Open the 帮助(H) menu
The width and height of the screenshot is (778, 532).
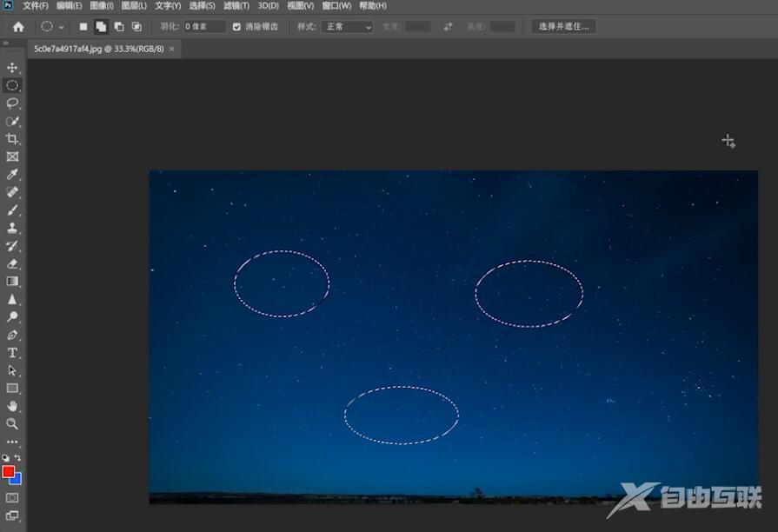pyautogui.click(x=373, y=6)
